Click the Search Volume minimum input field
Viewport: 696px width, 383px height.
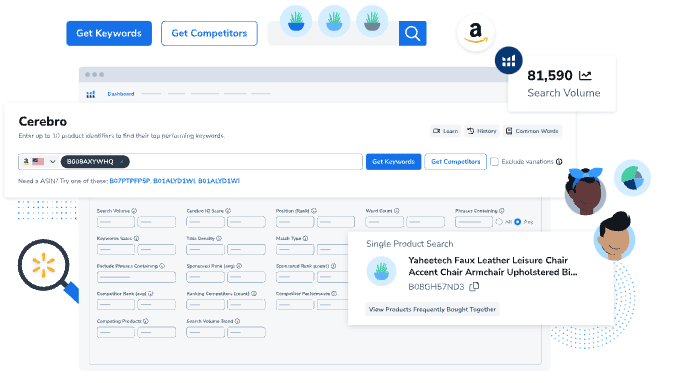[116, 222]
